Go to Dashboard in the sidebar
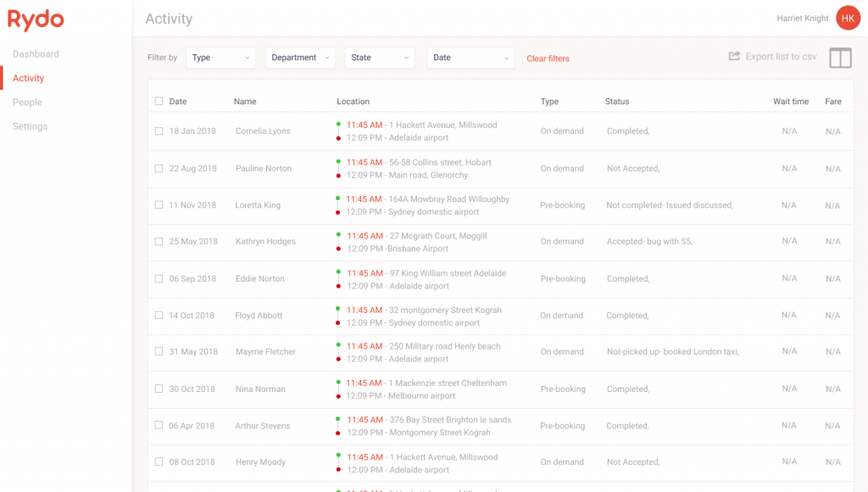This screenshot has height=492, width=868. point(36,54)
